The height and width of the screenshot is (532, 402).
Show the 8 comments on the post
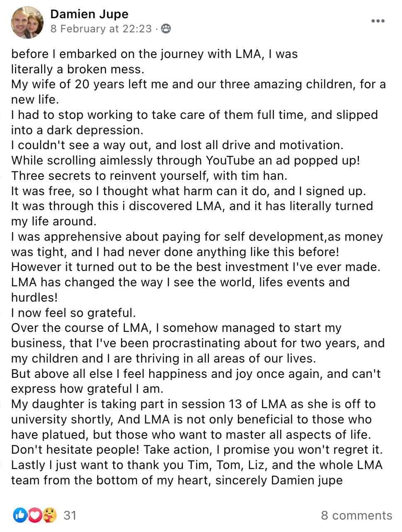click(356, 515)
